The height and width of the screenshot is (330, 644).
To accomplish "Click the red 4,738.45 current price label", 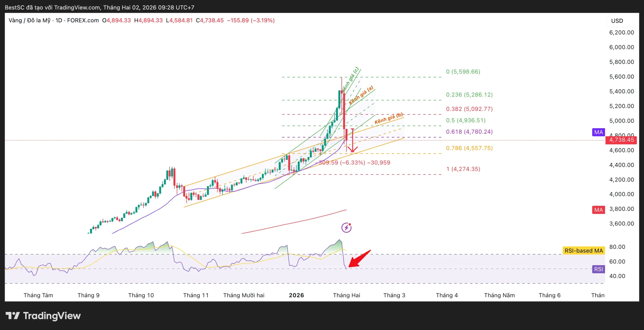I will (x=621, y=140).
